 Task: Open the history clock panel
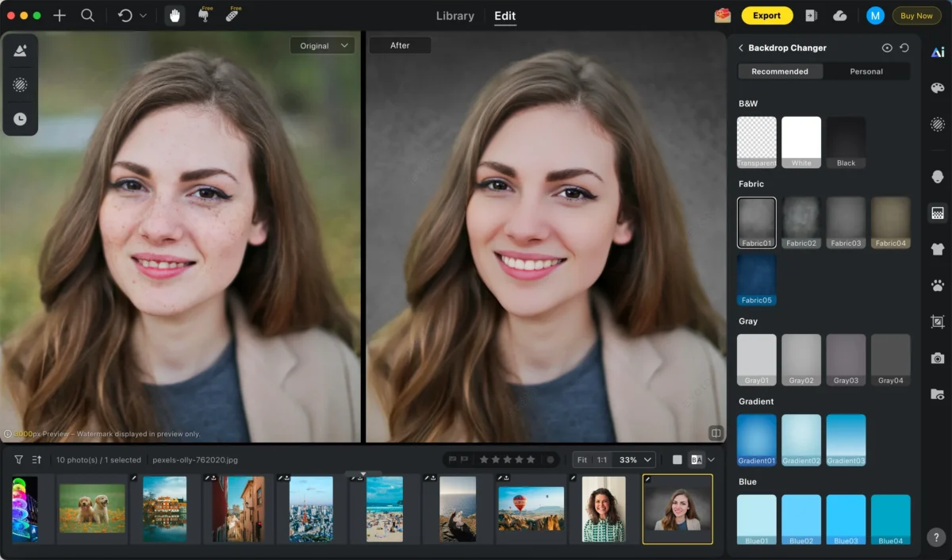[20, 119]
